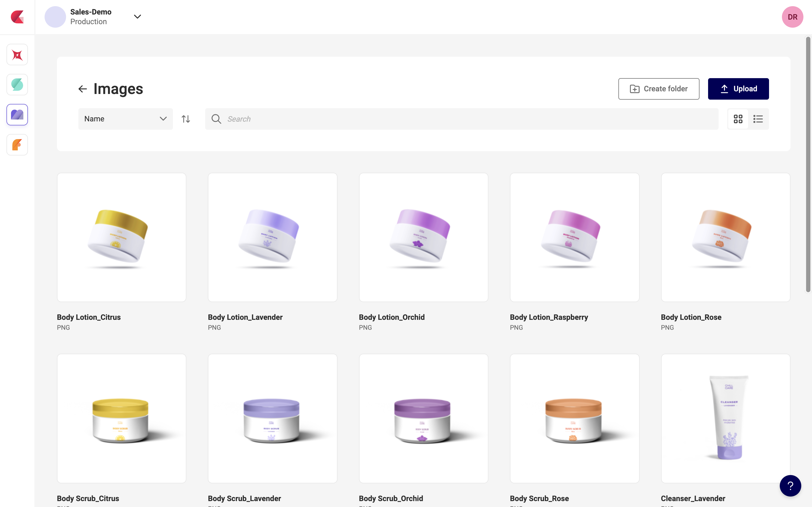Open the Cleanser_Lavender image thumbnail
This screenshot has height=507, width=812.
(x=725, y=418)
